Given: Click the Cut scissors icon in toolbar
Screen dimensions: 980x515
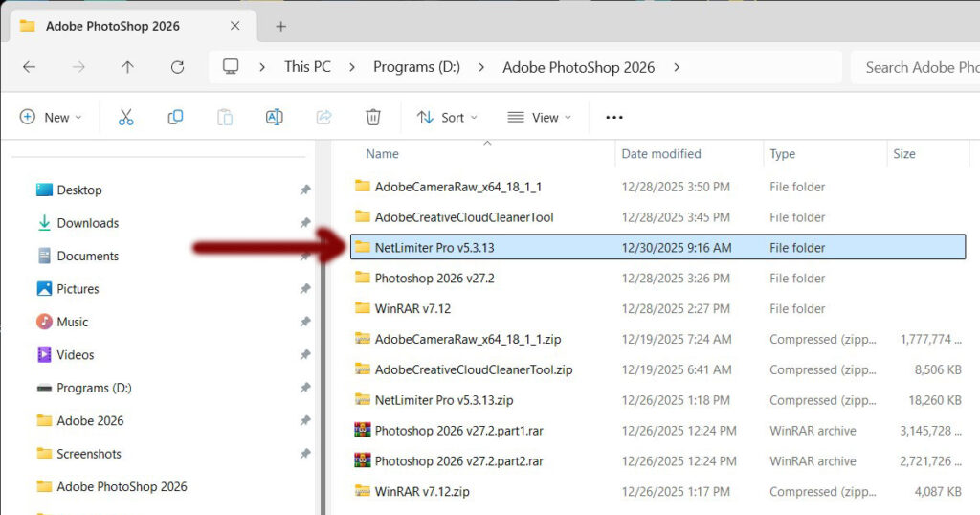Looking at the screenshot, I should coord(125,117).
